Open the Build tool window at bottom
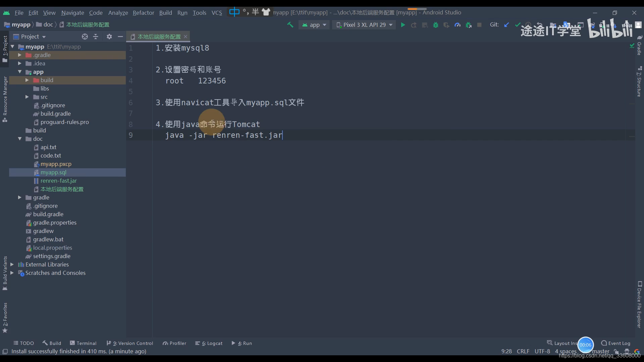This screenshot has height=362, width=644. [x=52, y=343]
